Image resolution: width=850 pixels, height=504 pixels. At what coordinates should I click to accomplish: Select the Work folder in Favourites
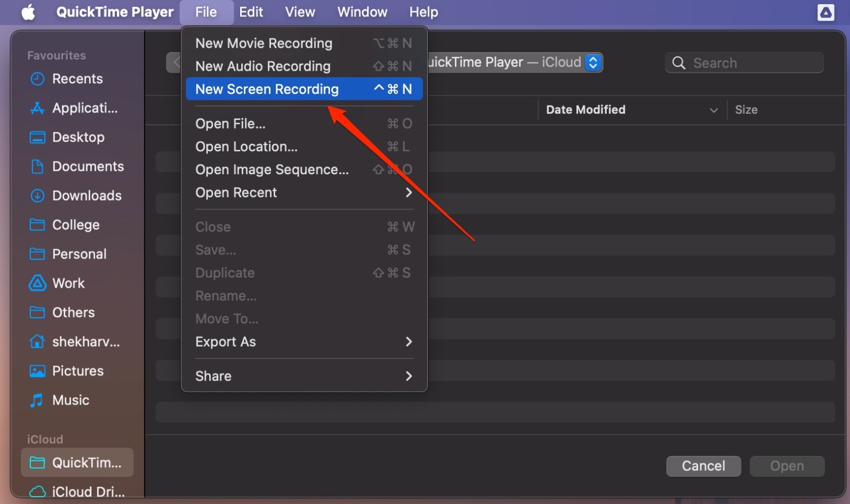click(x=67, y=283)
